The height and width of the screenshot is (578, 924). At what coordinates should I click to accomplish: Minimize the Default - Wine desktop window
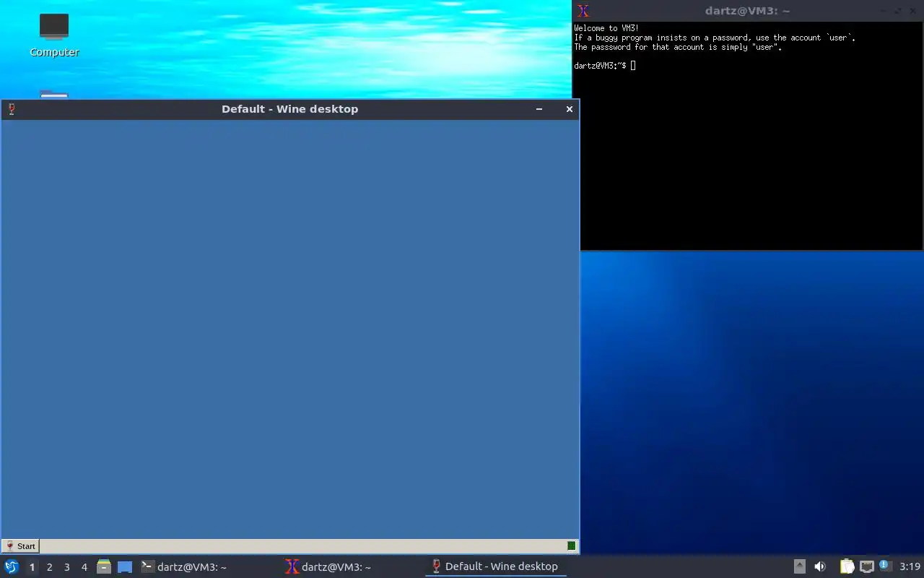pos(539,109)
